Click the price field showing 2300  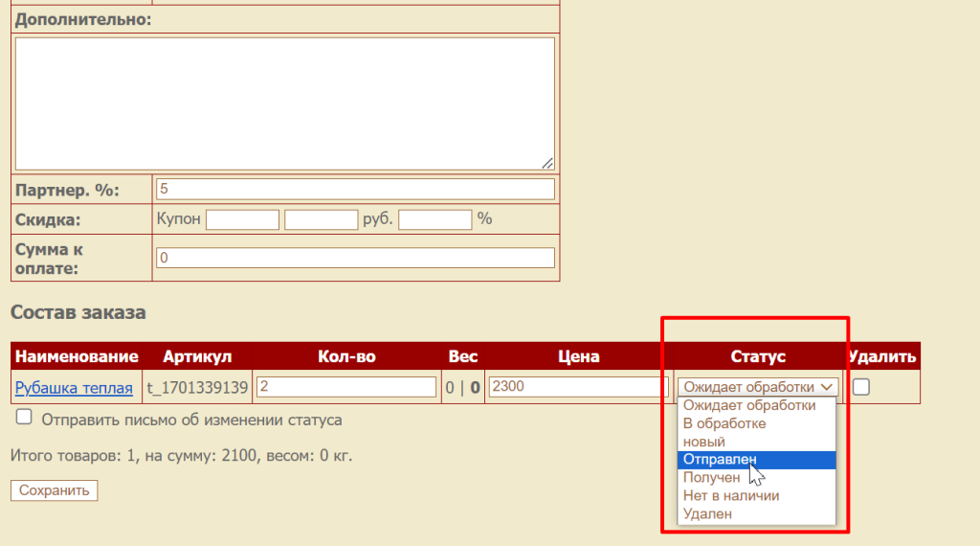pos(579,387)
